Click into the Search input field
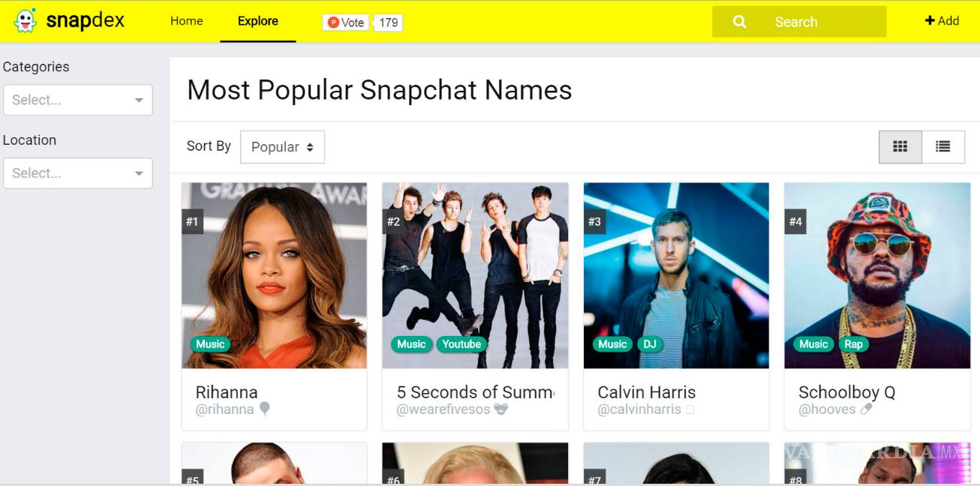 (x=799, y=22)
